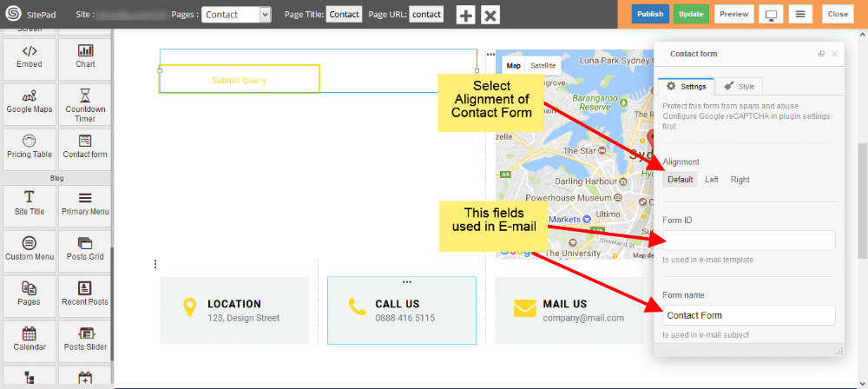Switch to the Settings tab

click(686, 87)
